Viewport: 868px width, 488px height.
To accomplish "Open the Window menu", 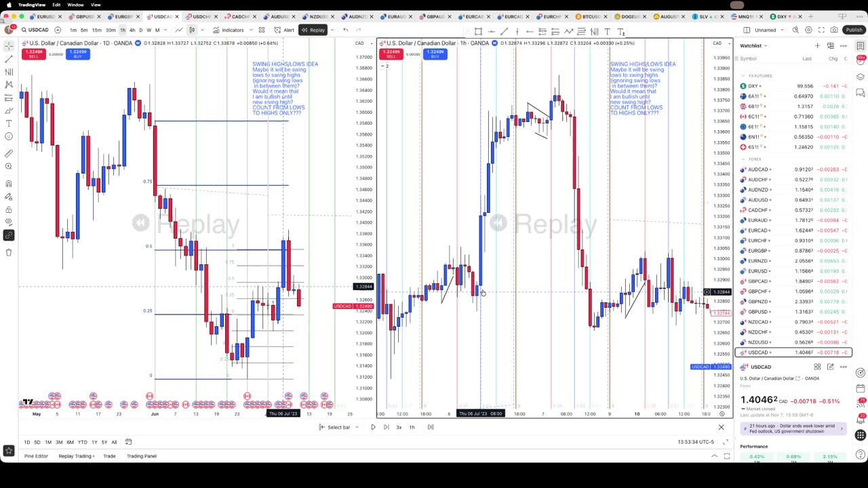I will click(x=75, y=5).
